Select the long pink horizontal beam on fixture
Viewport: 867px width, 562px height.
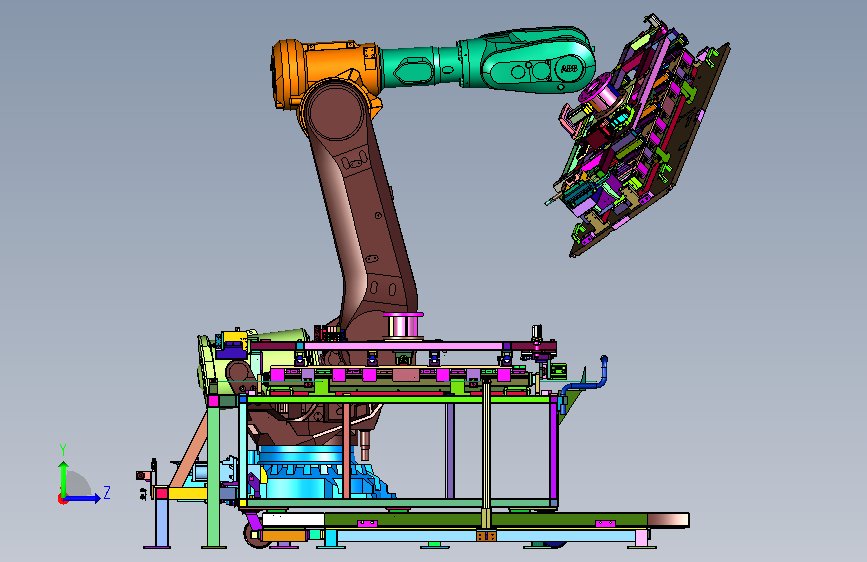[x=403, y=346]
